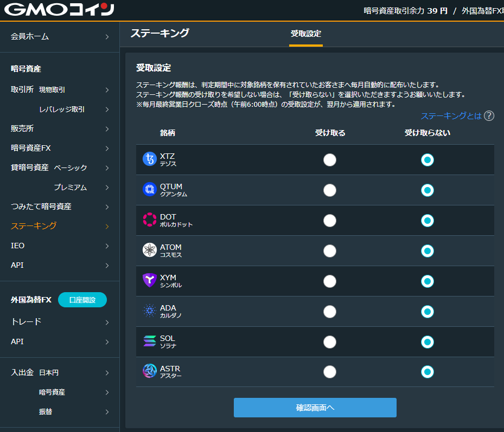Image resolution: width=504 pixels, height=432 pixels.
Task: Select 受け取らない for XTZ
Action: click(x=427, y=160)
